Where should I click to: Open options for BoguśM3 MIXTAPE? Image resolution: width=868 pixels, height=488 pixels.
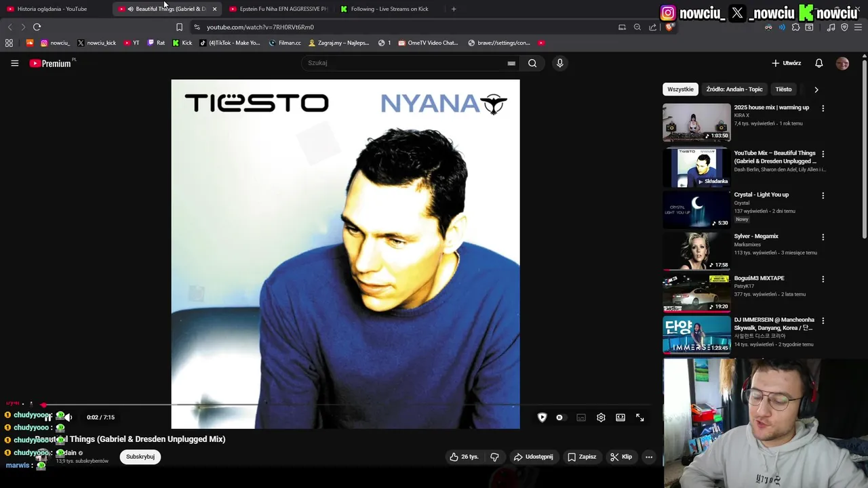pos(823,279)
